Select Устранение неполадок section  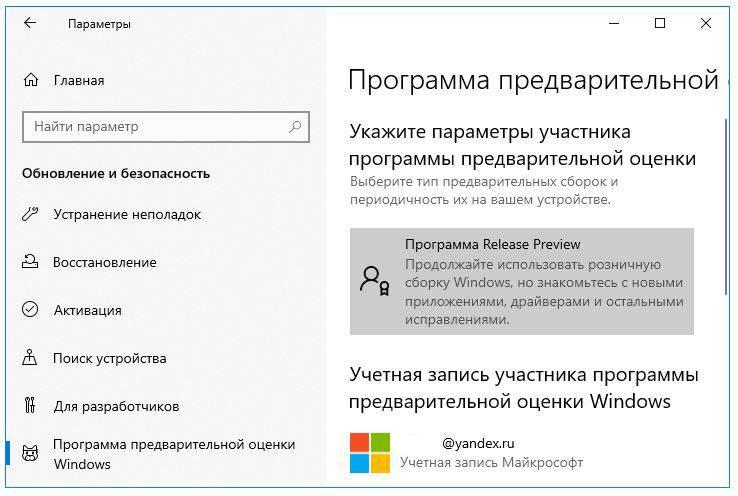(127, 215)
